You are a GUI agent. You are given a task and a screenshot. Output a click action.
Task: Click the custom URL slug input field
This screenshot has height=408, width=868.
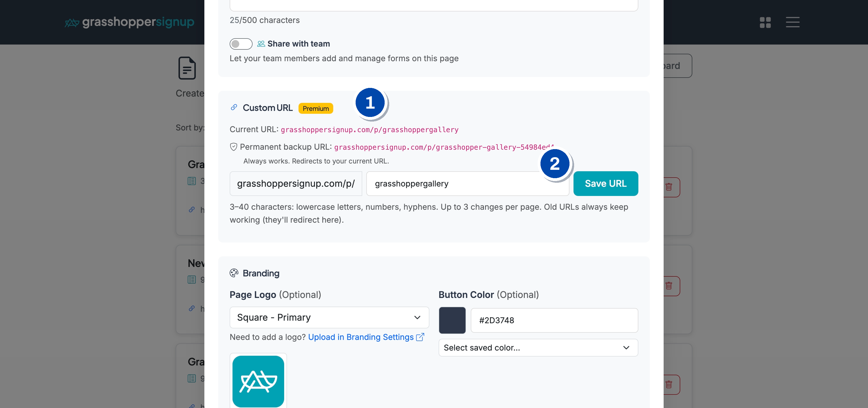(x=467, y=183)
